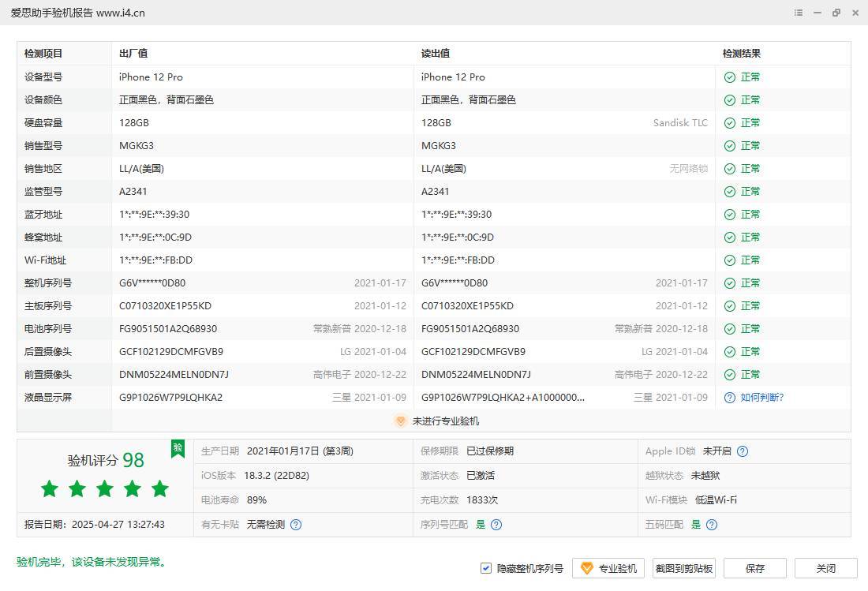868x591 pixels.
Task: Click the 专业验机 button
Action: pos(608,568)
